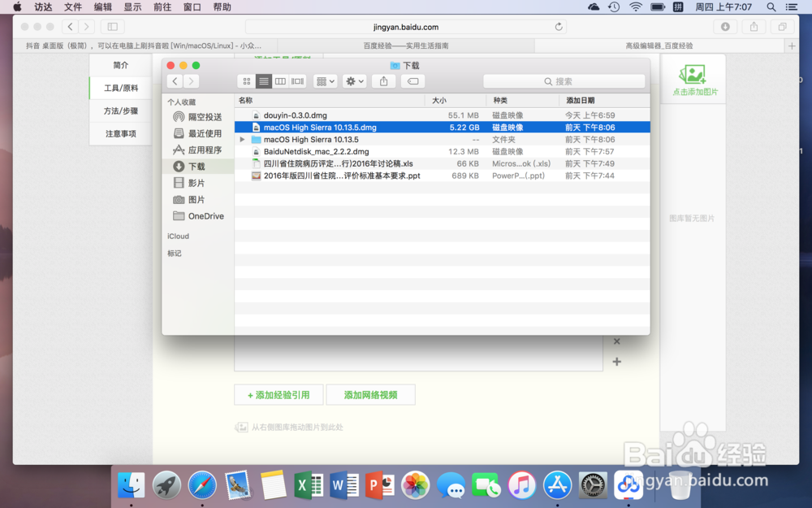Reload the Safari page
The width and height of the screenshot is (812, 508).
[559, 27]
